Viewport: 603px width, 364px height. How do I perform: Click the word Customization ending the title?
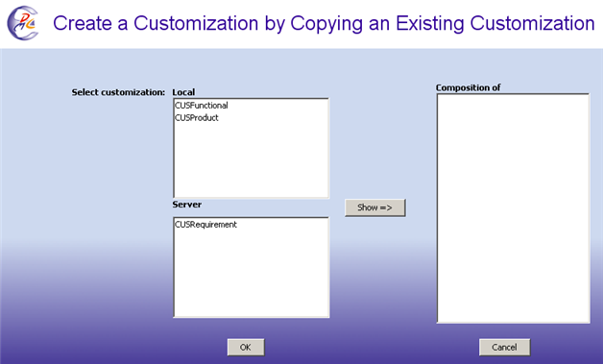(x=532, y=23)
